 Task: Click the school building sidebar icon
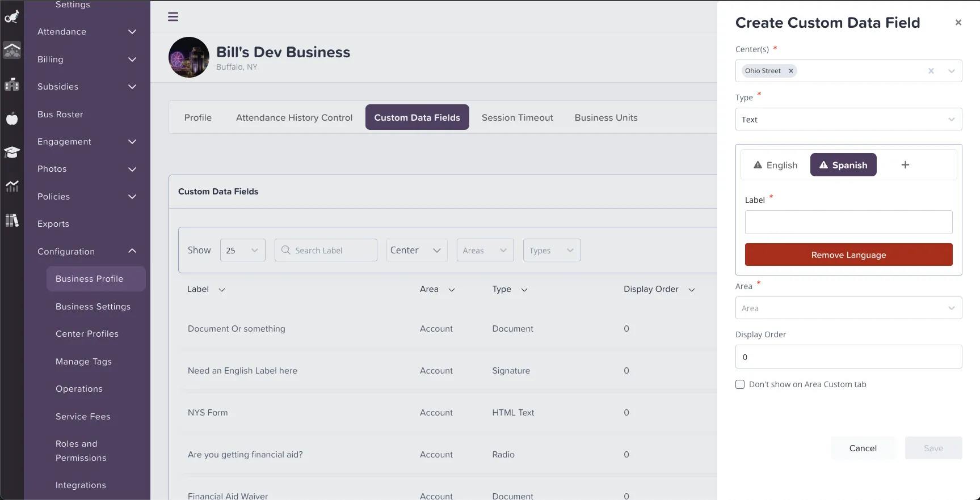(x=12, y=84)
